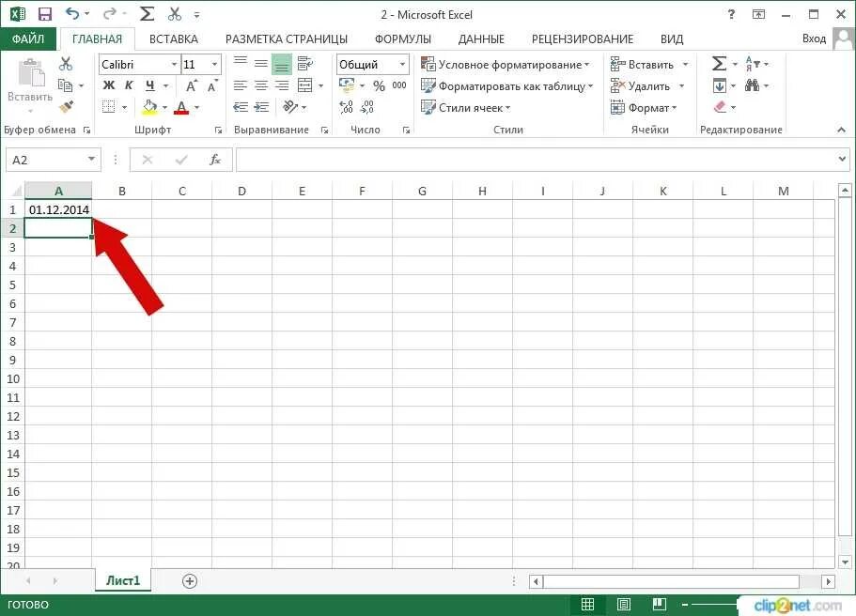Decrease font size with the small A
This screenshot has height=616, width=856.
(212, 85)
